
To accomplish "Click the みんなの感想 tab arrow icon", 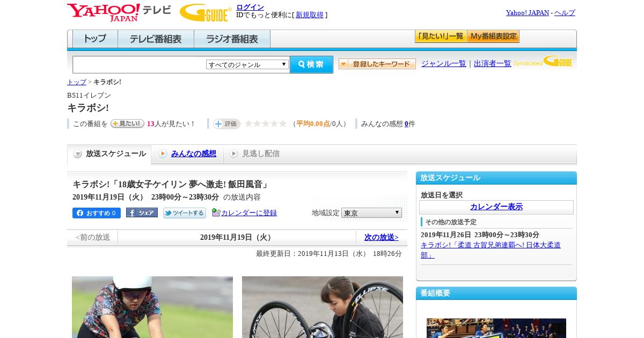I will pos(163,154).
